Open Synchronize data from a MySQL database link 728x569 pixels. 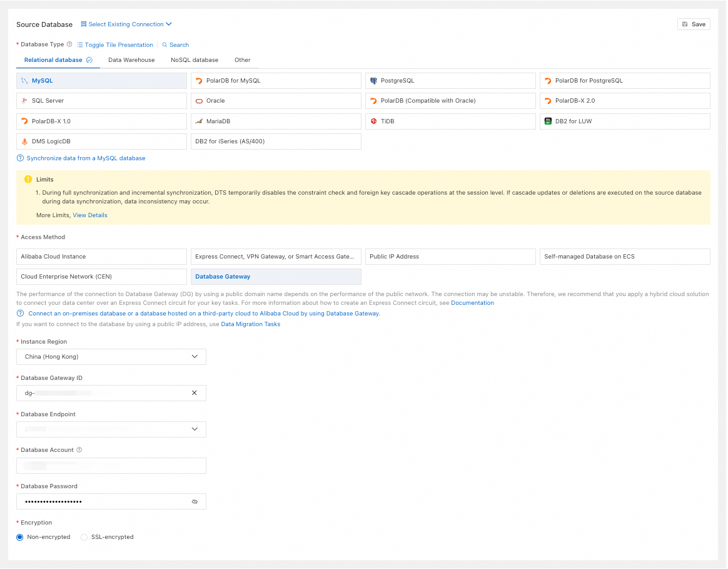click(86, 158)
